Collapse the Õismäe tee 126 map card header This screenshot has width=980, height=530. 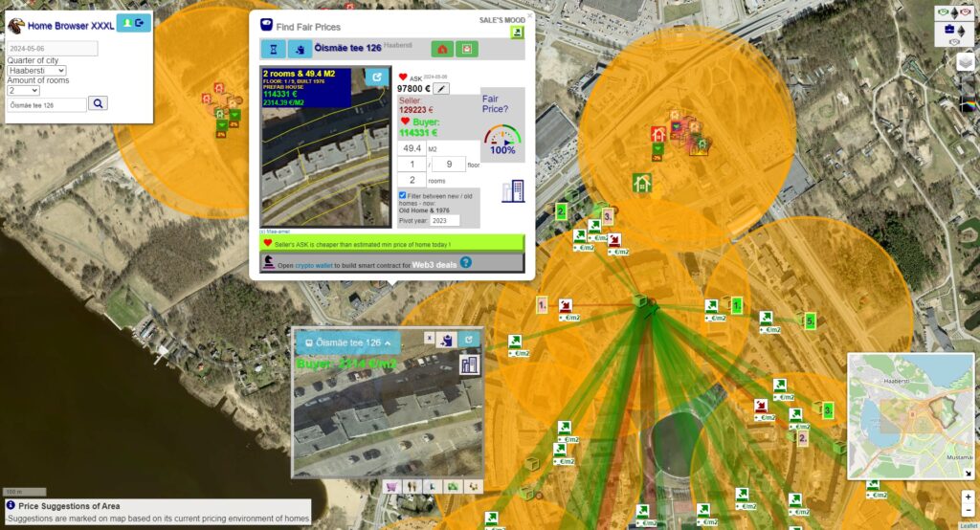tap(348, 342)
